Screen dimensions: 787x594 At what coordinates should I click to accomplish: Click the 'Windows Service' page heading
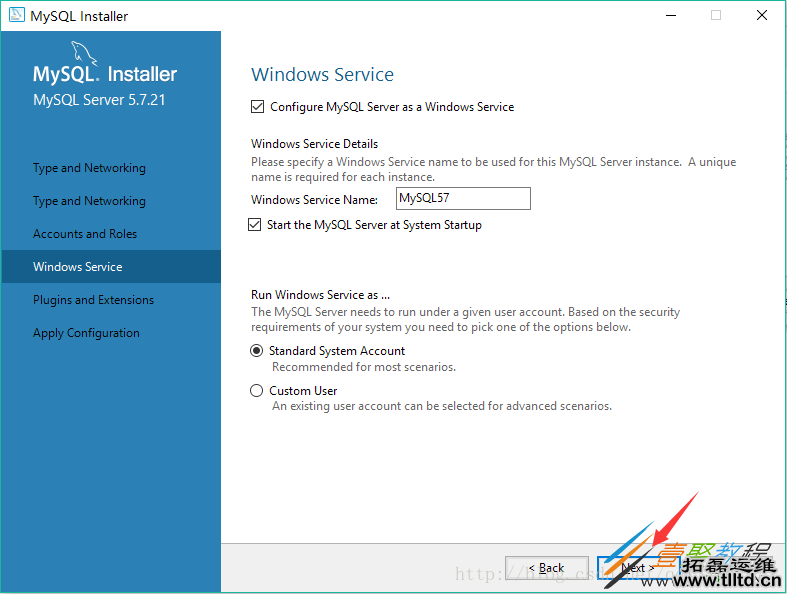click(322, 74)
